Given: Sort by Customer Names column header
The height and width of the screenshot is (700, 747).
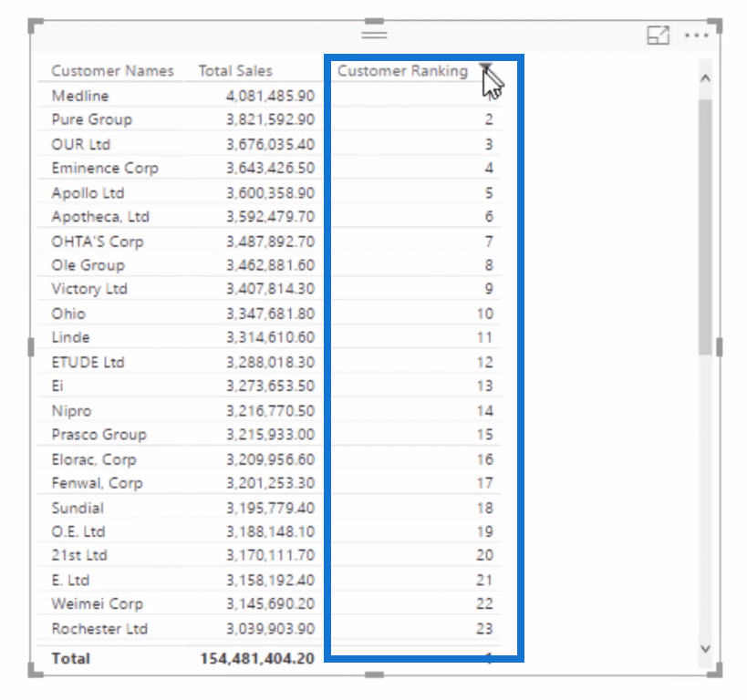Looking at the screenshot, I should tap(112, 71).
